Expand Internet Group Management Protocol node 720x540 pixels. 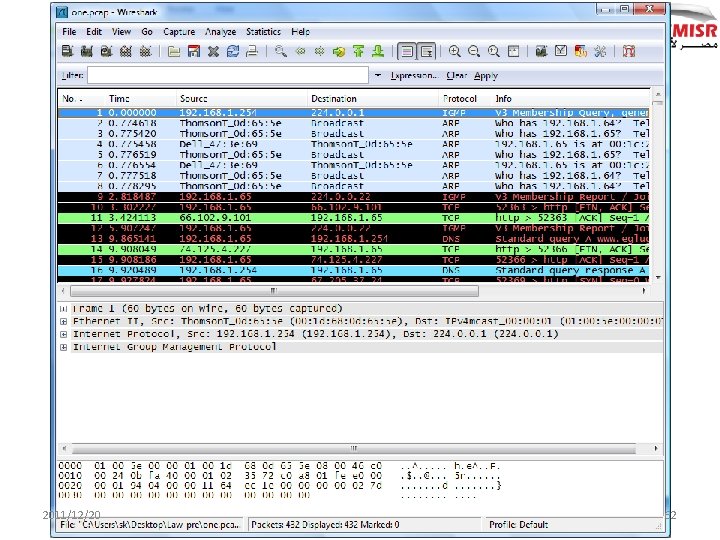point(64,347)
